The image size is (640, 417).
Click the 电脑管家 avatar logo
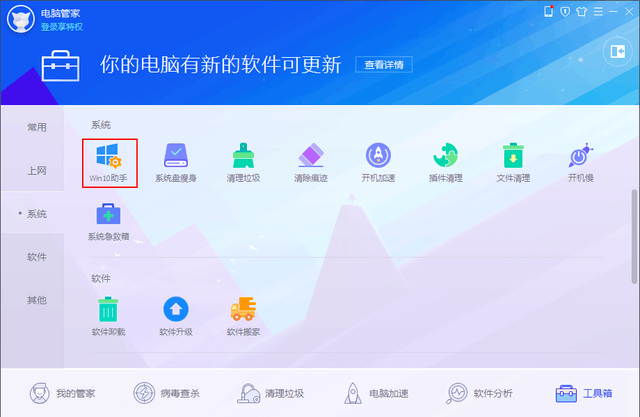coord(20,19)
